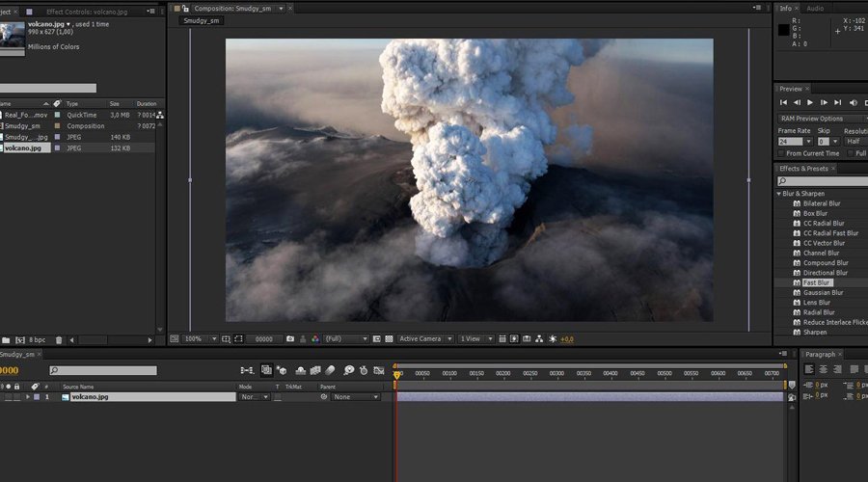
Task: Toggle the transparency grid icon
Action: [389, 338]
